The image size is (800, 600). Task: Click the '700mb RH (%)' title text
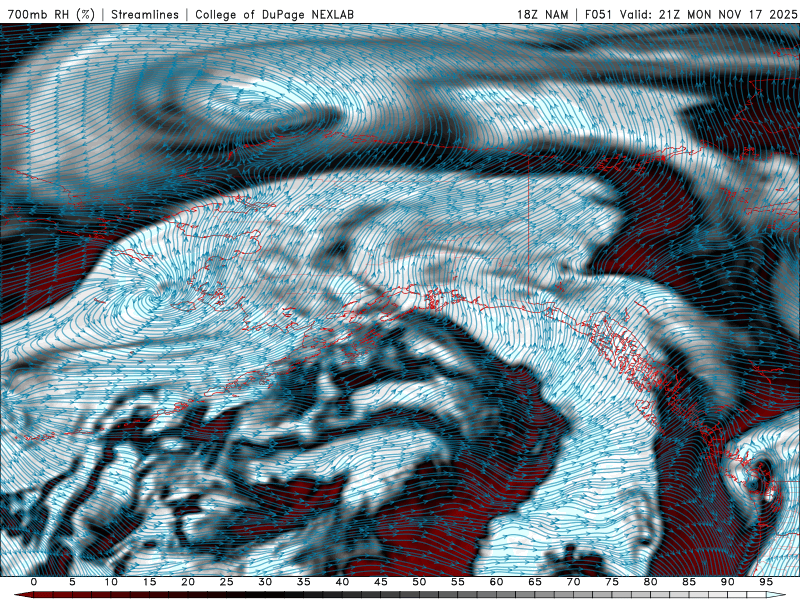click(x=51, y=14)
